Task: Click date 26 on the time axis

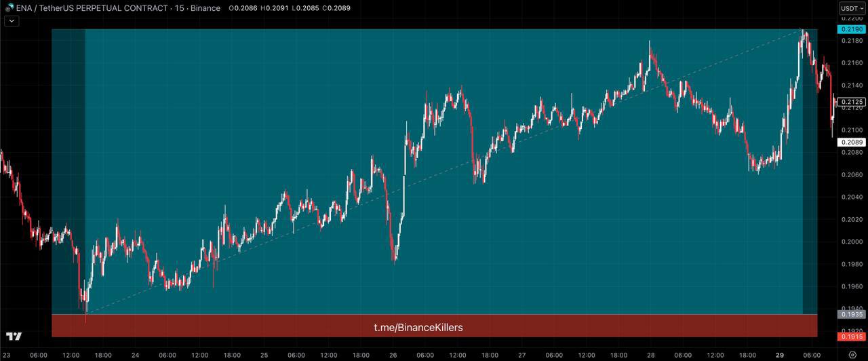Action: tap(393, 355)
